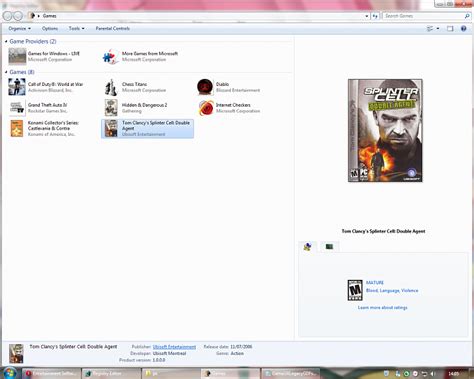This screenshot has height=379, width=474.
Task: Click the Games icon in address bar
Action: tap(32, 16)
